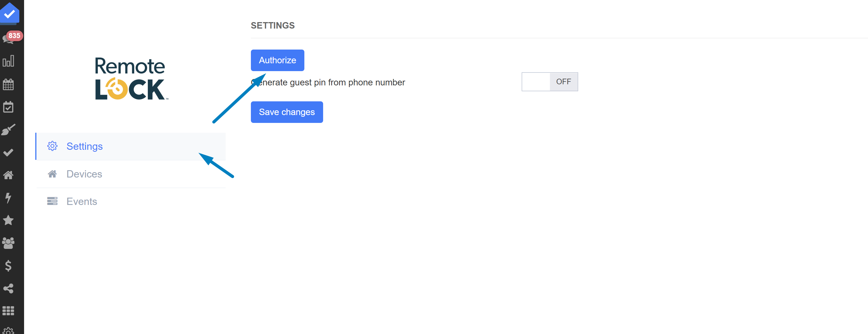Open the Events menu item
This screenshot has height=334, width=868.
coord(81,202)
